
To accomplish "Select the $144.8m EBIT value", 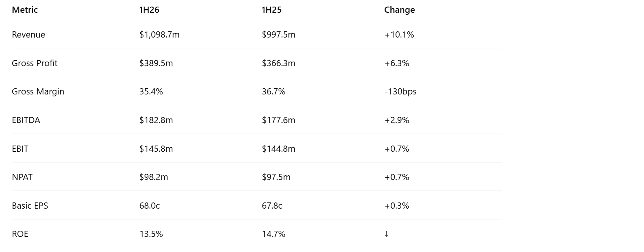I will click(278, 149).
